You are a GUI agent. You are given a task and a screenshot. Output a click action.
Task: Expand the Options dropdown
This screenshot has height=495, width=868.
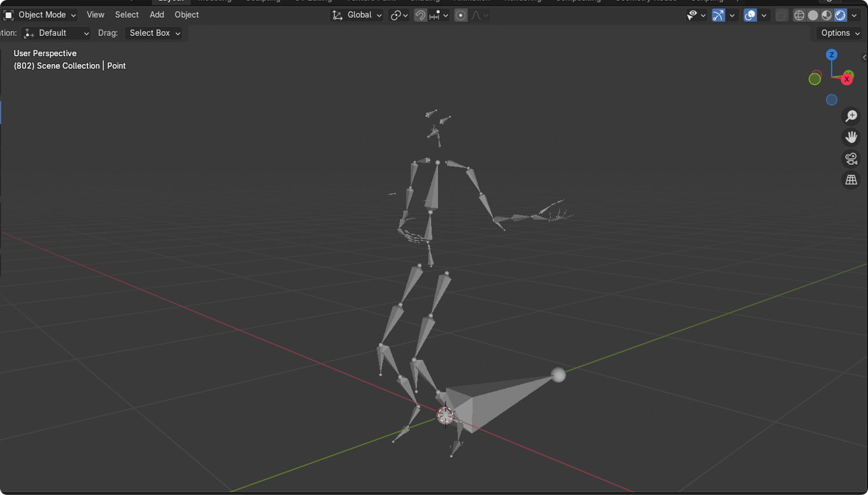tap(840, 33)
